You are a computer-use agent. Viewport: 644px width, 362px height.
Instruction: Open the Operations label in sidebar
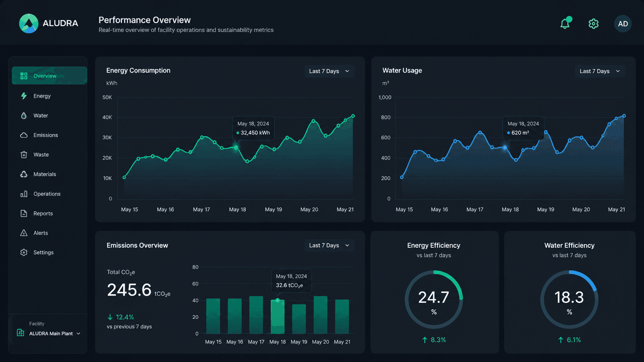click(47, 194)
